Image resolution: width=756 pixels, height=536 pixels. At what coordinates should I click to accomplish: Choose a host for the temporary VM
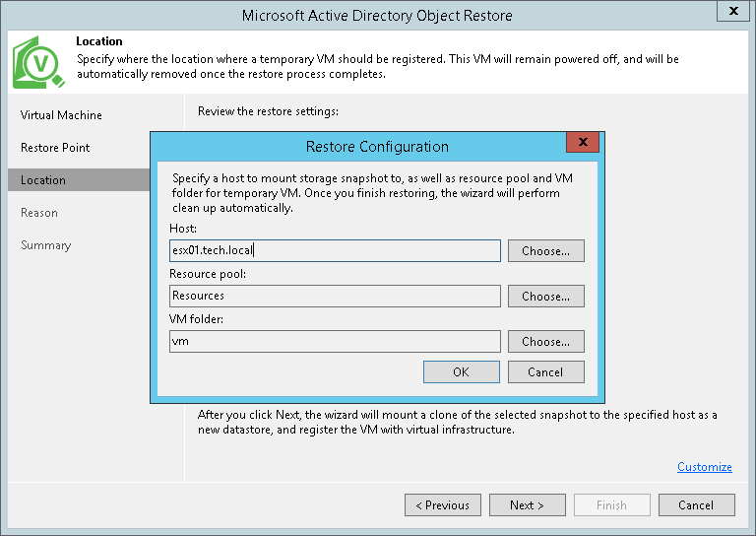[x=545, y=250]
